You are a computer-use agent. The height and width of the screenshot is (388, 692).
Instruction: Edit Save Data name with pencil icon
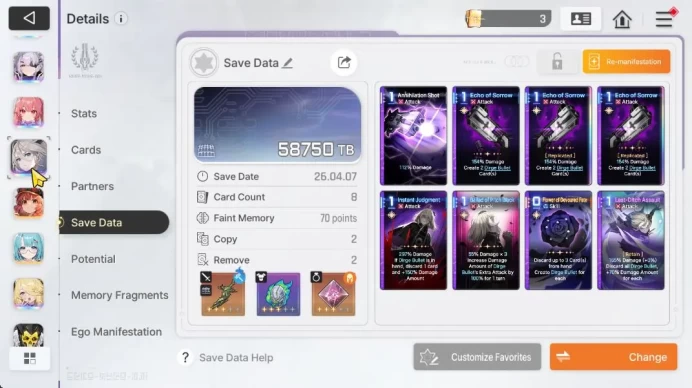(x=287, y=63)
